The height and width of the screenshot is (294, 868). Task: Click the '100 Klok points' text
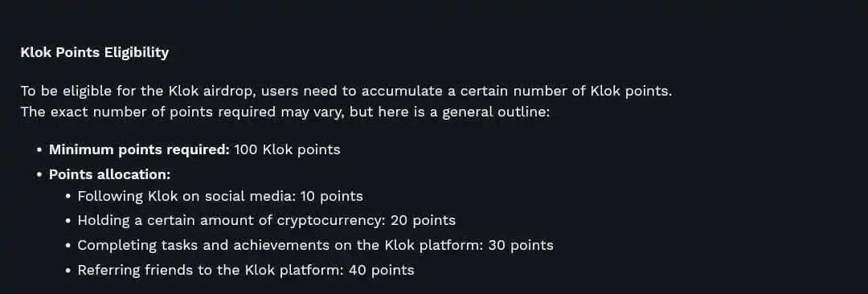[x=287, y=150]
